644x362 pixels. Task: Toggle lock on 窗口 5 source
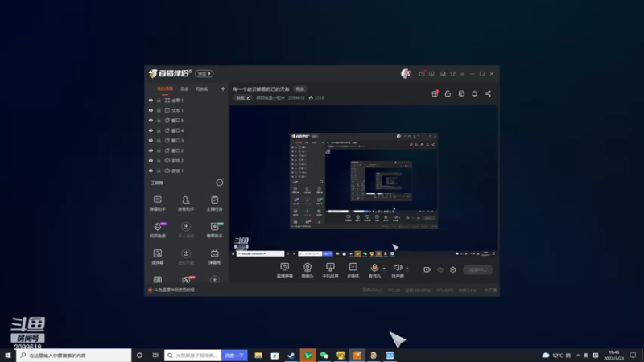pyautogui.click(x=159, y=120)
